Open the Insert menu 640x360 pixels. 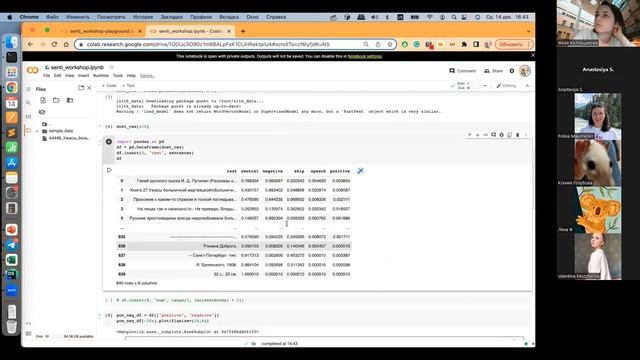point(83,76)
